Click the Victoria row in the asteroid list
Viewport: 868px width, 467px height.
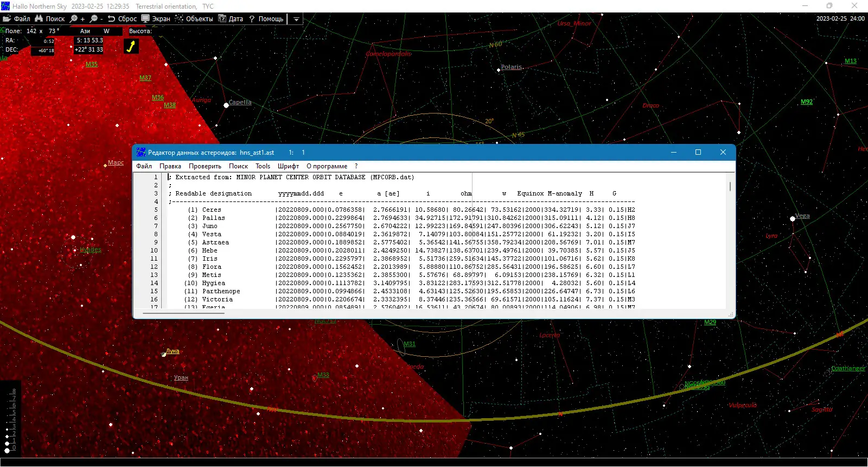[x=401, y=299]
